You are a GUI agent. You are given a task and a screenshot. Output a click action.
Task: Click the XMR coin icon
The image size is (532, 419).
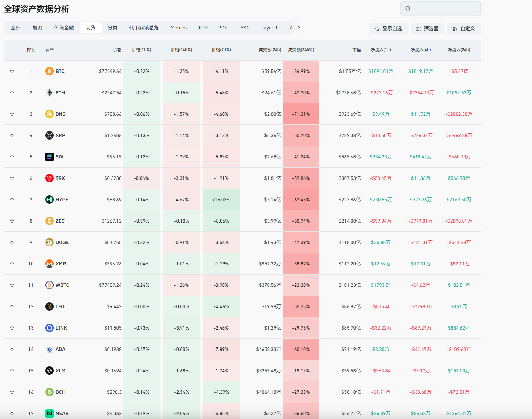tap(49, 264)
